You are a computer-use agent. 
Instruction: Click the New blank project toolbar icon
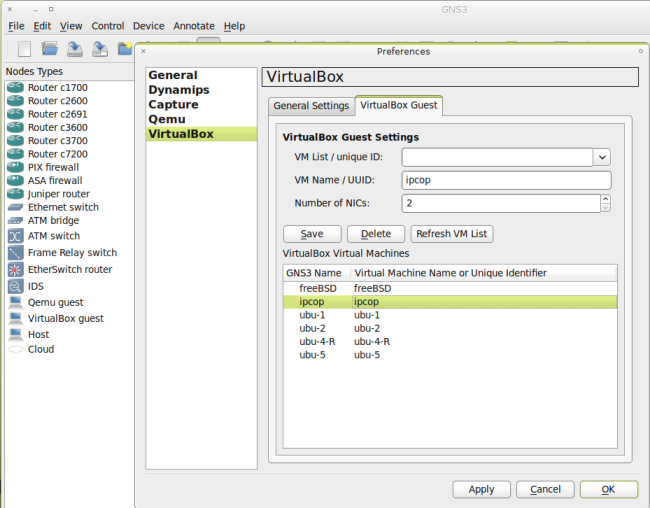[x=23, y=48]
